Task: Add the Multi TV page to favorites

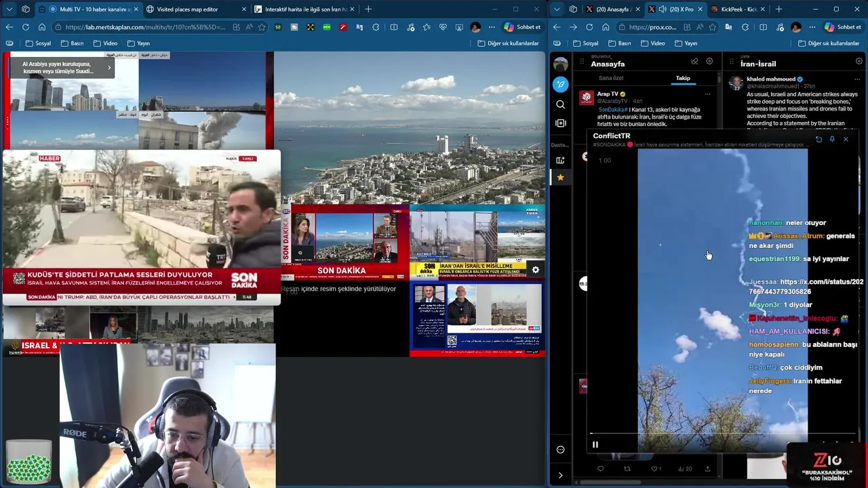Action: pos(262,27)
